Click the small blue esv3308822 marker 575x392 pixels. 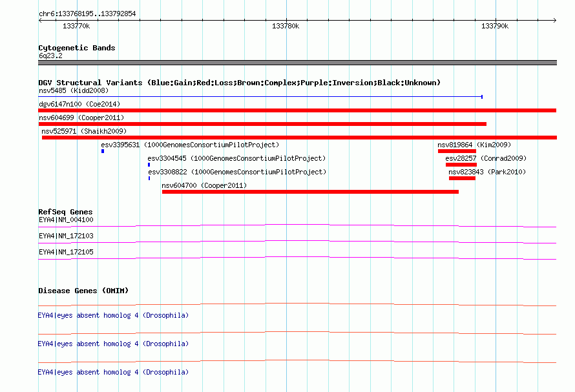[x=149, y=178]
